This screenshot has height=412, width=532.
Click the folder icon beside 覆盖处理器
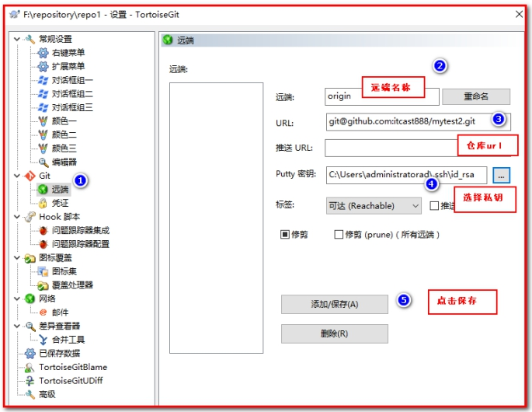[43, 285]
